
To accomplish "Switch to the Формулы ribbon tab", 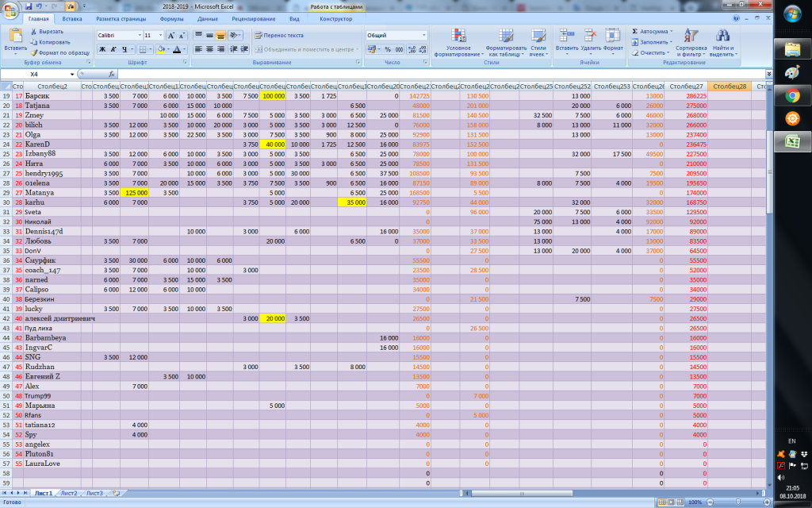I will click(x=171, y=17).
